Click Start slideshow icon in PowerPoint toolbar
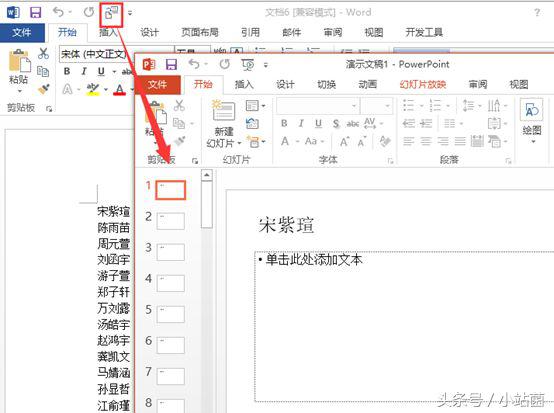The width and height of the screenshot is (554, 413). click(248, 65)
